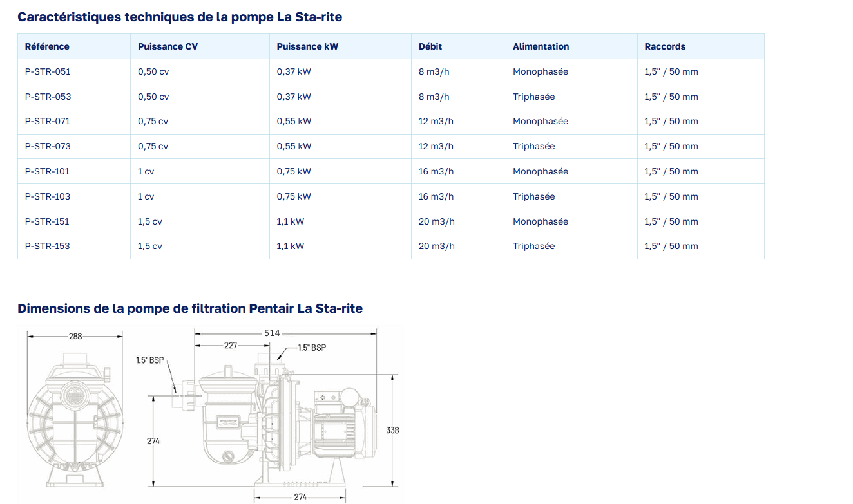
Task: Click 'Triphasée' in the P-STR-053 row
Action: pyautogui.click(x=534, y=97)
